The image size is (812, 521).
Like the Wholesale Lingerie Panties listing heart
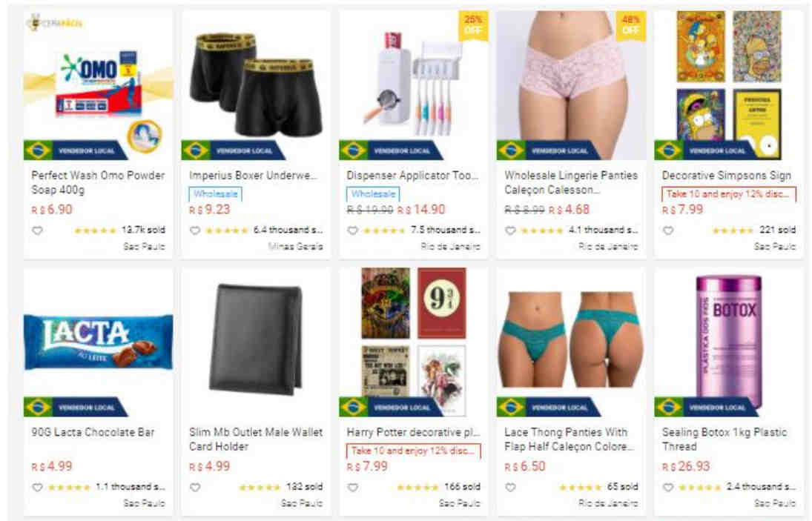pyautogui.click(x=510, y=230)
